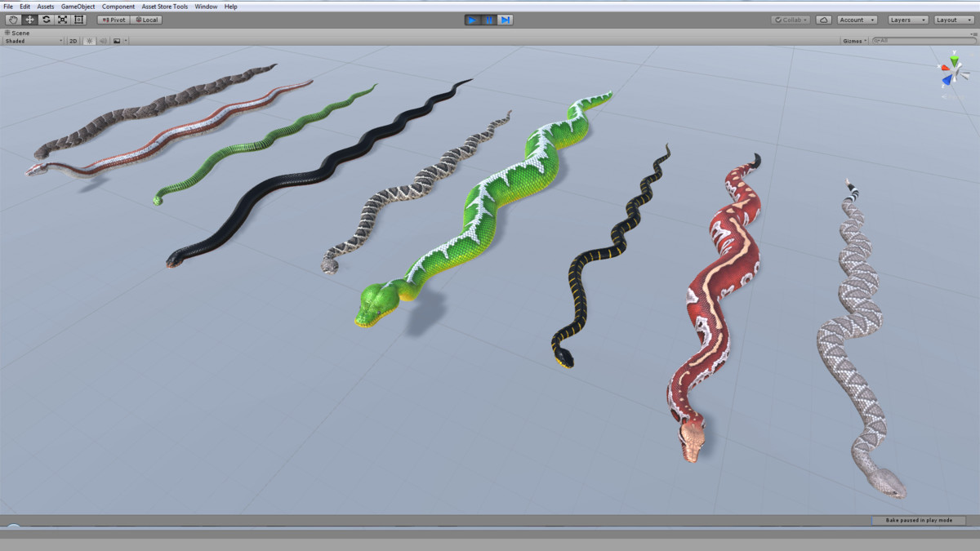This screenshot has width=980, height=551.
Task: Click the scene audio toggle icon
Action: coord(104,40)
